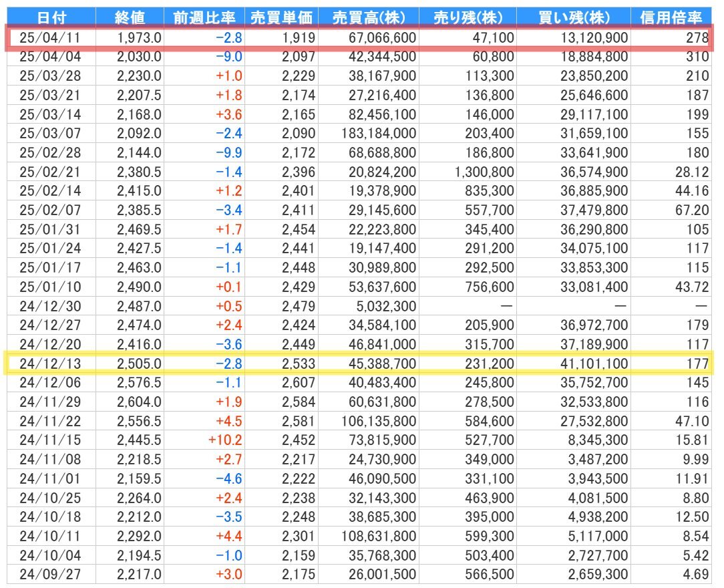Select date cell 25/04/04

click(50, 56)
